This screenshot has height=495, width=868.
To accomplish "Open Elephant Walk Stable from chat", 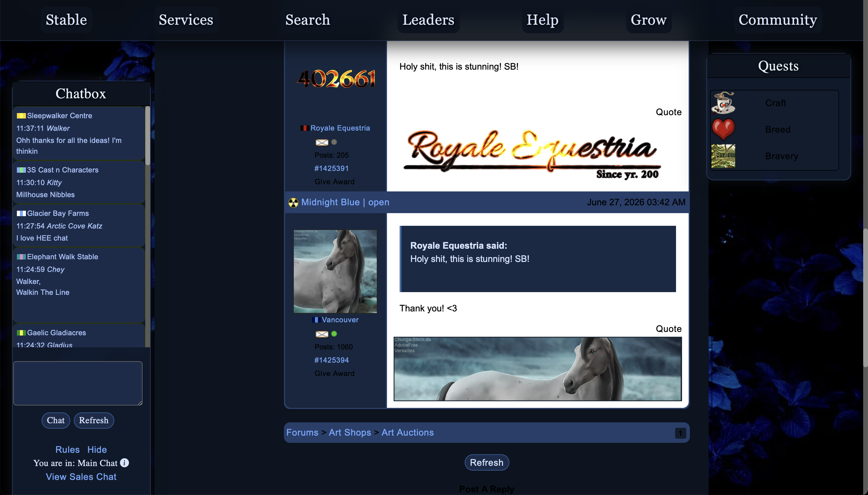I will 62,257.
